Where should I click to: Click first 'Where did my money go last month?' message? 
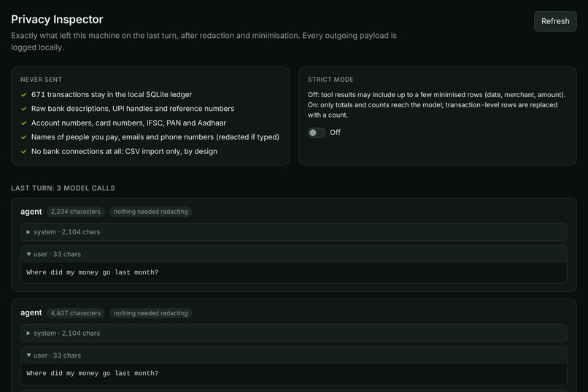coord(92,272)
